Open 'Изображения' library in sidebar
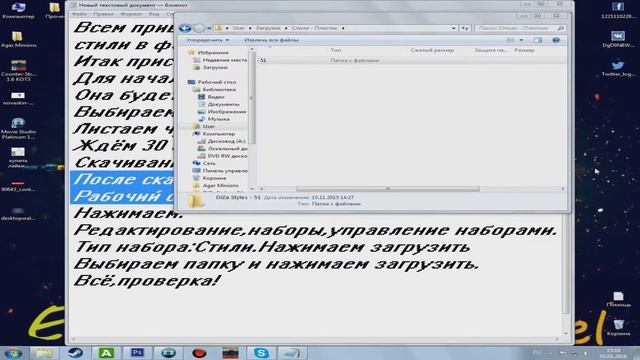This screenshot has height=360, width=640. pos(227,111)
